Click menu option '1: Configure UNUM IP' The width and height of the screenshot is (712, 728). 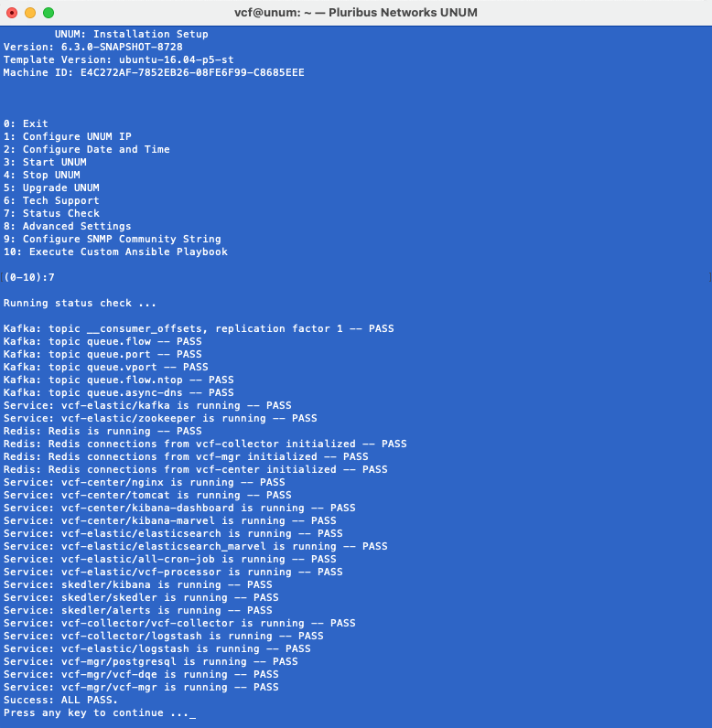[x=68, y=136]
